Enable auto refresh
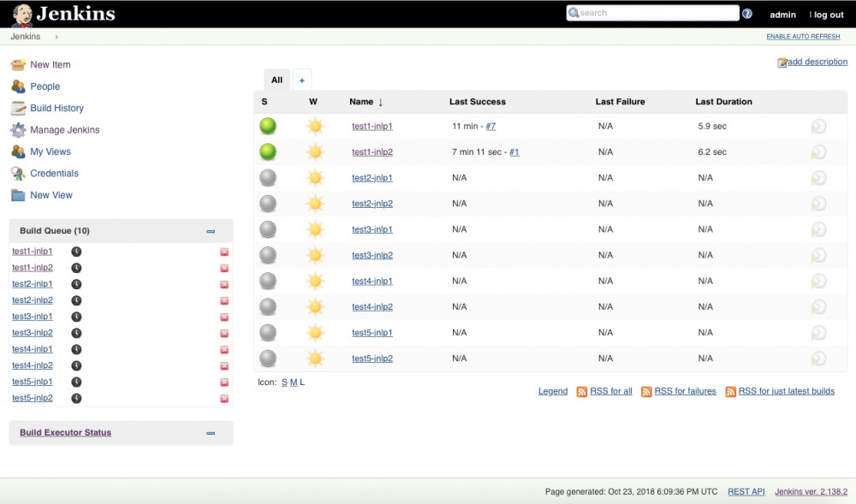This screenshot has width=856, height=504. pos(803,37)
